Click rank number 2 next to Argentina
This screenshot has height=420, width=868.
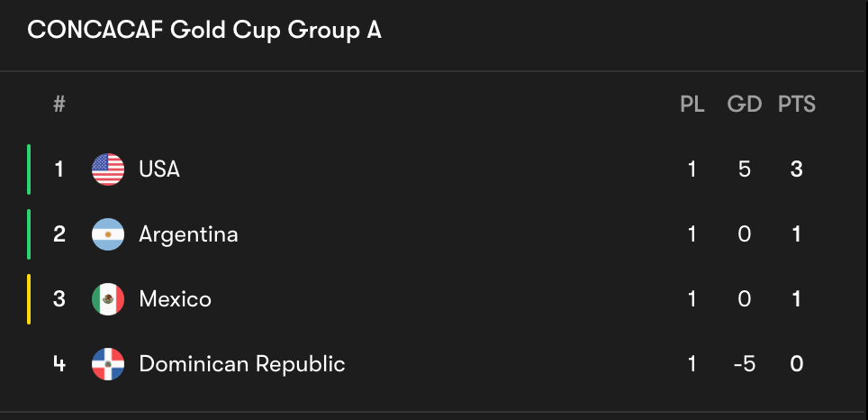[59, 234]
